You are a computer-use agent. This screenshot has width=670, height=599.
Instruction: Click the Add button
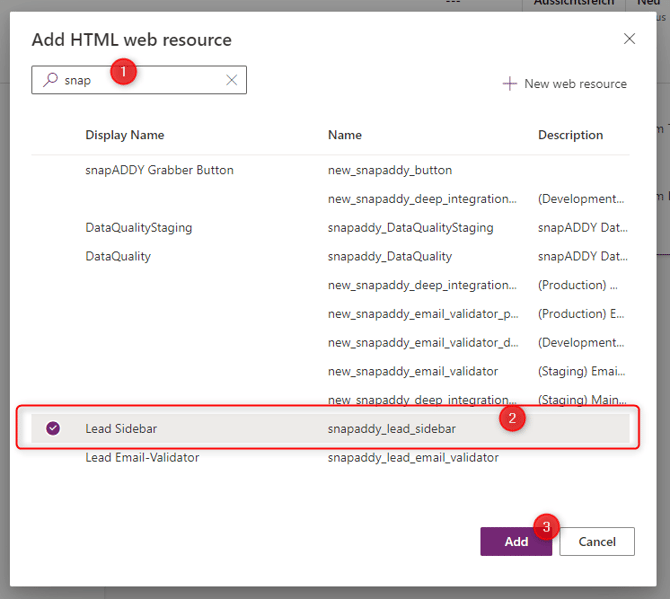coord(516,541)
